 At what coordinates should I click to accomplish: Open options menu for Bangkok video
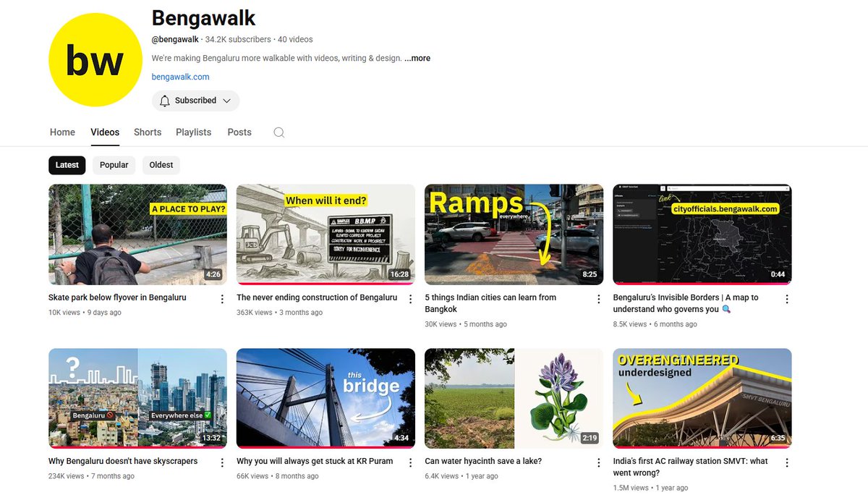(598, 299)
